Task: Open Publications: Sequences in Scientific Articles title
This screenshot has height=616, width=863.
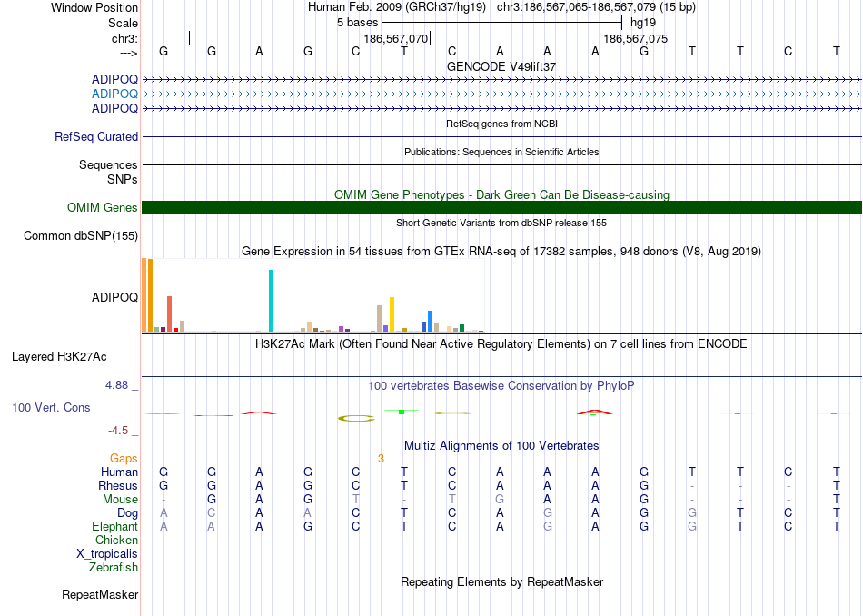Action: pos(501,152)
